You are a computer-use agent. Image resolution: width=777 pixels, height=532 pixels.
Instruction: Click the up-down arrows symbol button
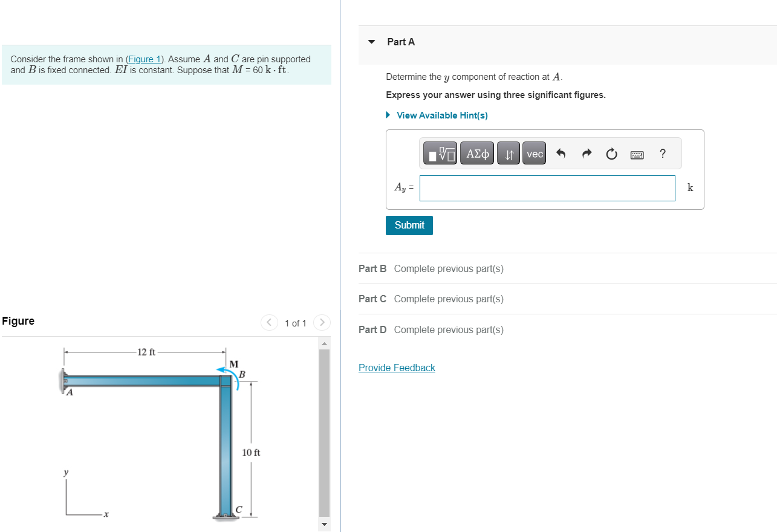click(508, 154)
